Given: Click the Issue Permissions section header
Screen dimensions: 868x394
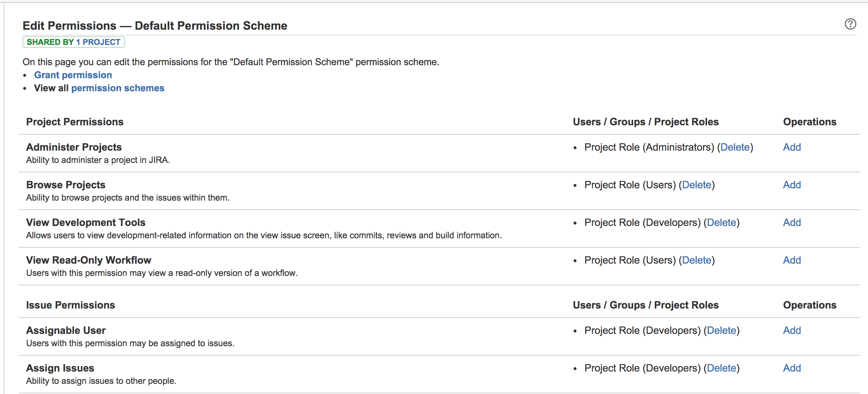Looking at the screenshot, I should click(70, 305).
